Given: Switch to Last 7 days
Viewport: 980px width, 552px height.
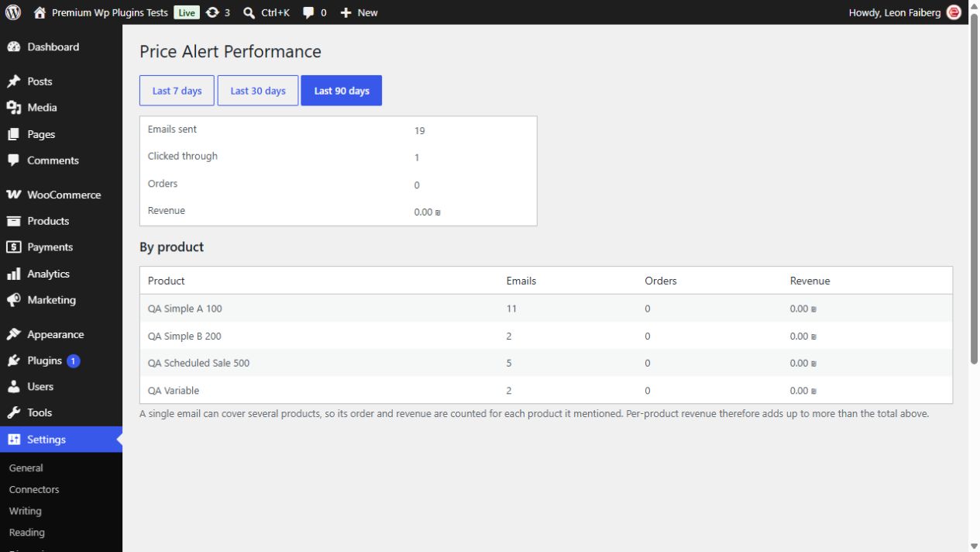Looking at the screenshot, I should 177,91.
